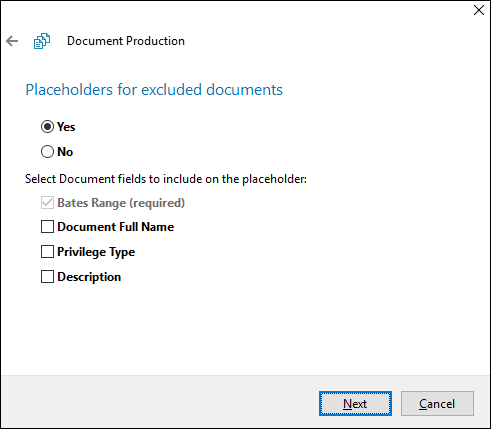This screenshot has width=491, height=429.
Task: Click the Document Production wizard icon
Action: point(42,41)
